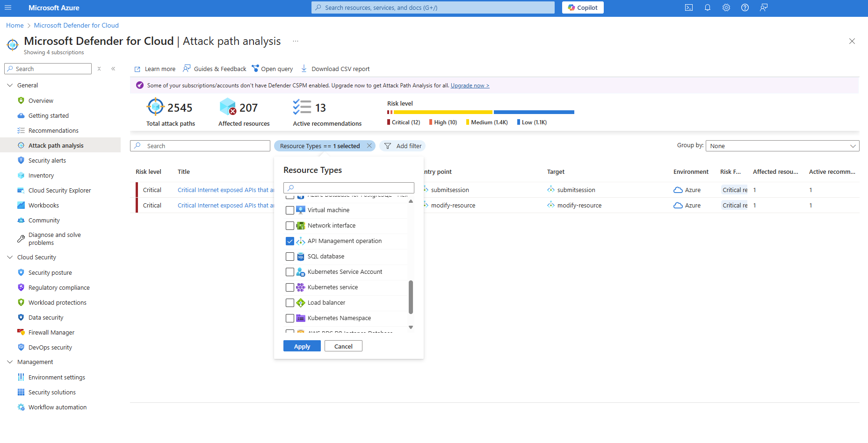This screenshot has height=443, width=868.
Task: Open Workbooks from the sidebar
Action: coord(43,205)
